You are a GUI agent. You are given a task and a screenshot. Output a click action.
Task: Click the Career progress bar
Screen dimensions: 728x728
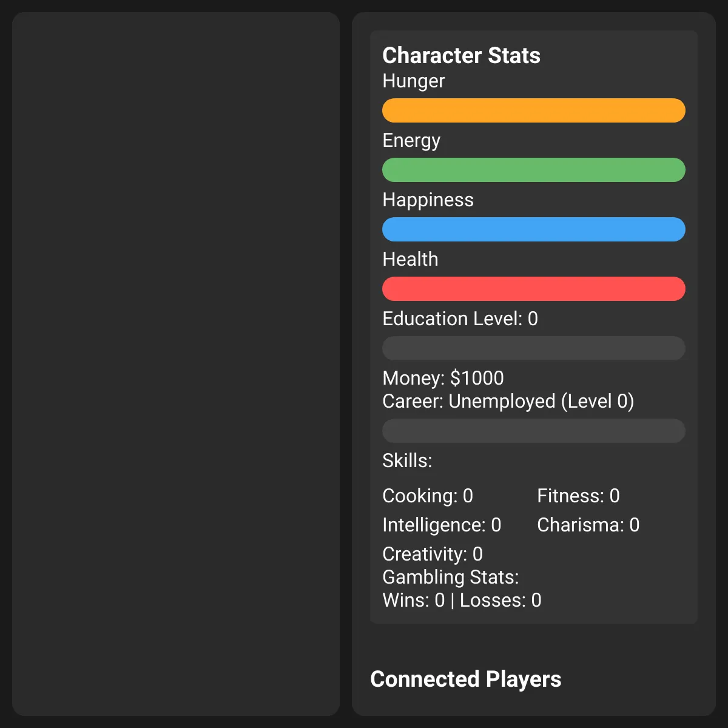click(x=534, y=431)
